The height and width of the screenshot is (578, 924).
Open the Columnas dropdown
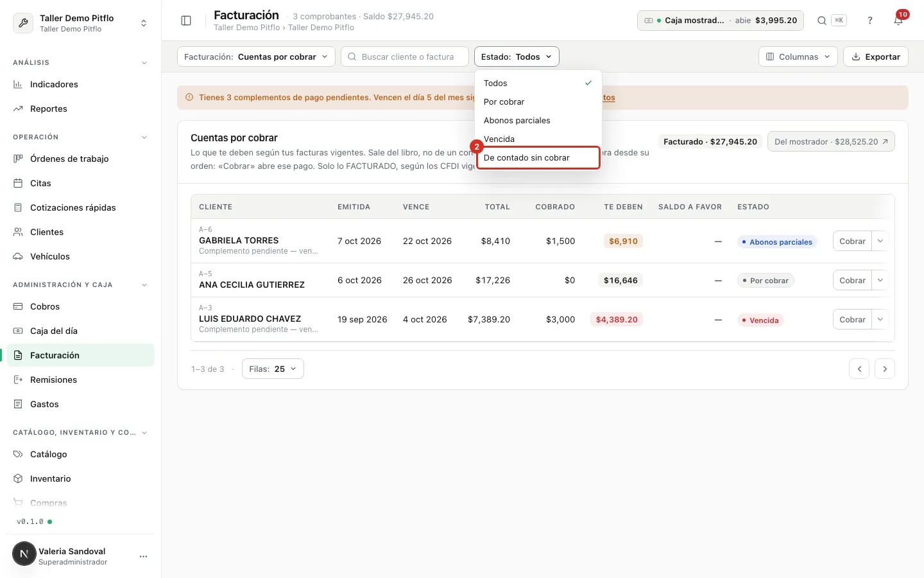coord(798,57)
